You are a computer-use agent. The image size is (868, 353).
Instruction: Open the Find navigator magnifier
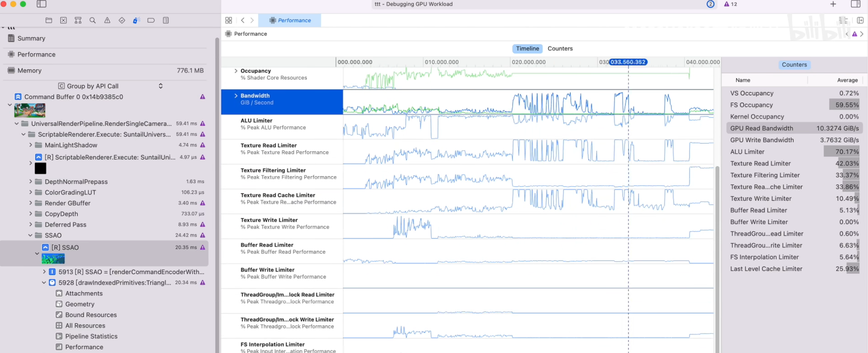[93, 20]
